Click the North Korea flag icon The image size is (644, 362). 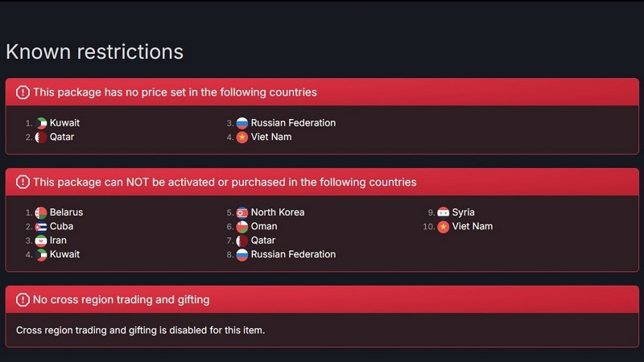242,212
